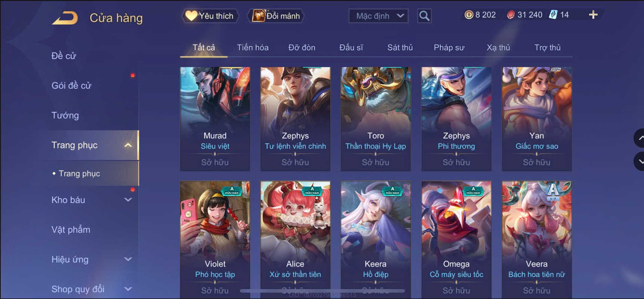Viewport: 644px width, 299px height.
Task: Click the horizontal scrollbar at the bottom
Action: pyautogui.click(x=322, y=290)
